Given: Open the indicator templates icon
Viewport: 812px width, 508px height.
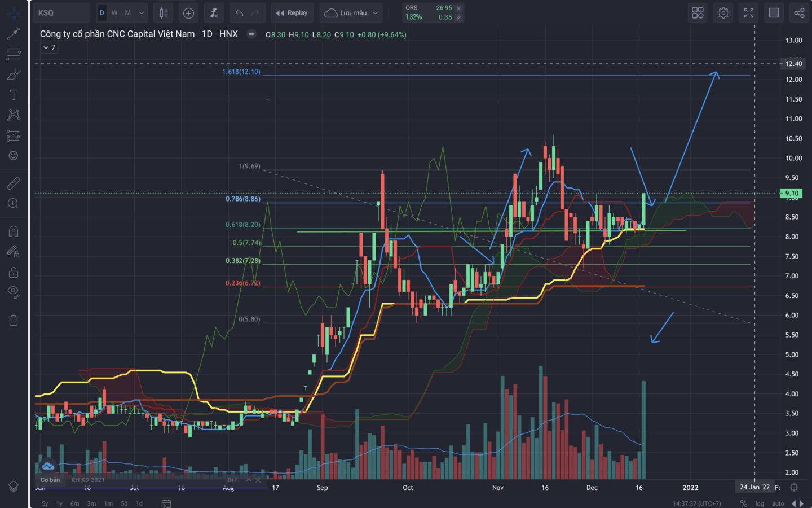Looking at the screenshot, I should 214,13.
